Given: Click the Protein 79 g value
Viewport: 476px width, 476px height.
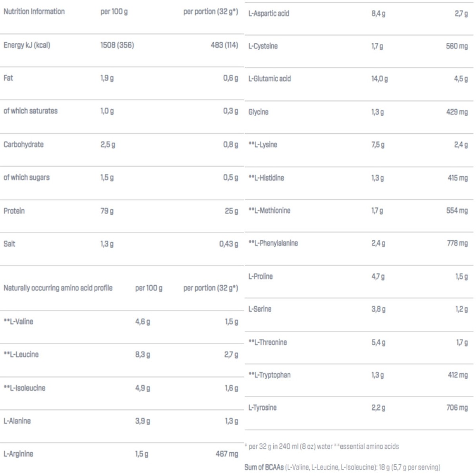Looking at the screenshot, I should pos(107,211).
